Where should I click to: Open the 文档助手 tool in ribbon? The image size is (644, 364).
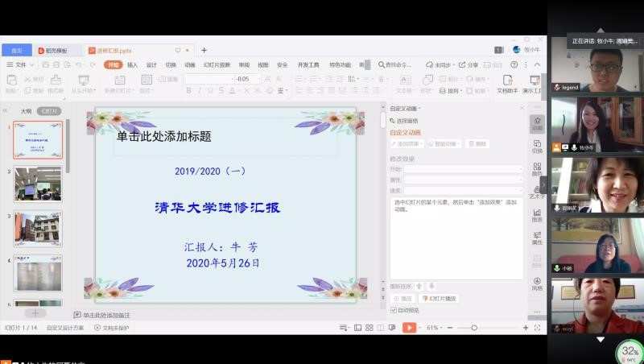507,84
